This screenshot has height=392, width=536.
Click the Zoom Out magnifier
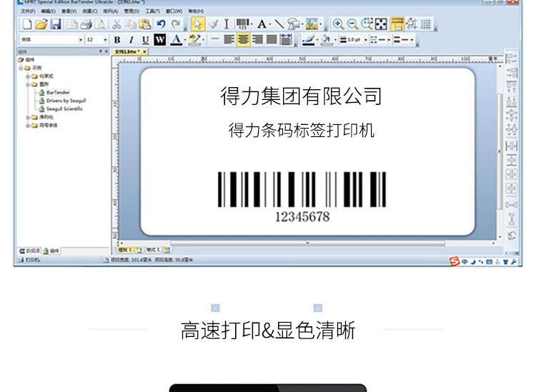pos(352,24)
